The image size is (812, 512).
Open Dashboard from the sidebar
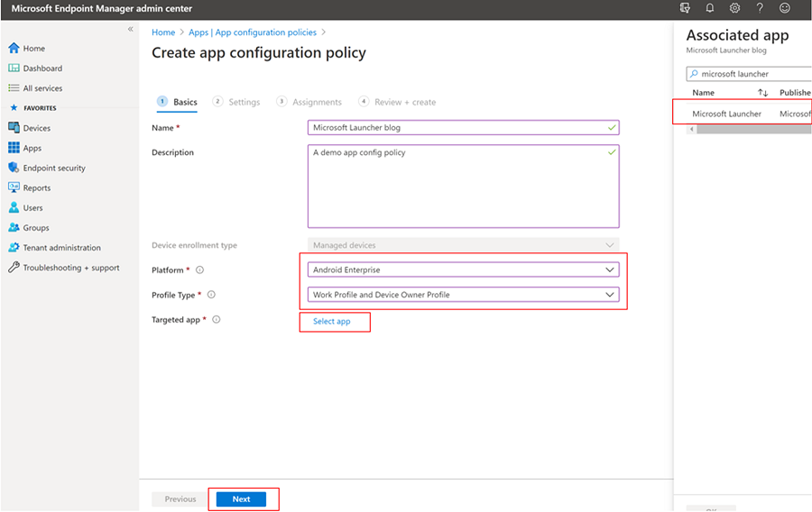42,69
